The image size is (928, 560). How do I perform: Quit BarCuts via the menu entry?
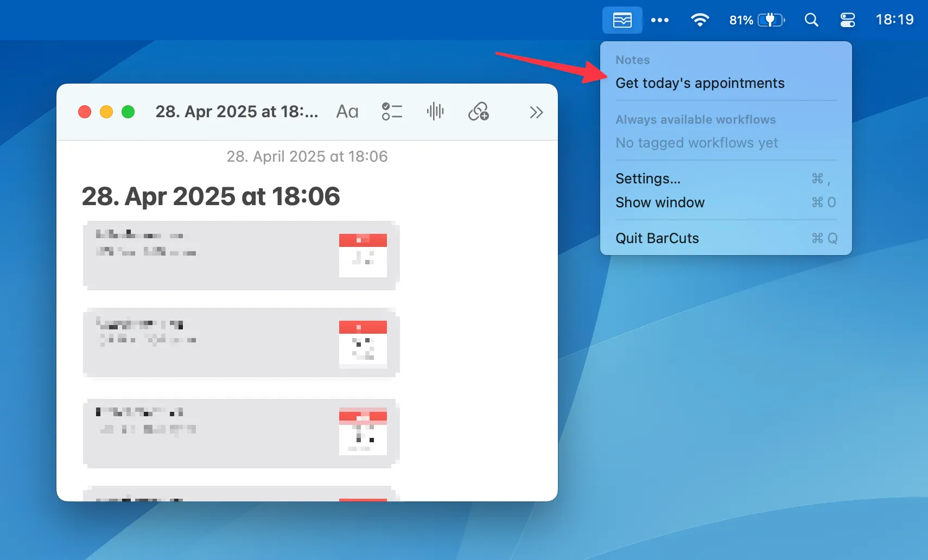click(x=657, y=238)
